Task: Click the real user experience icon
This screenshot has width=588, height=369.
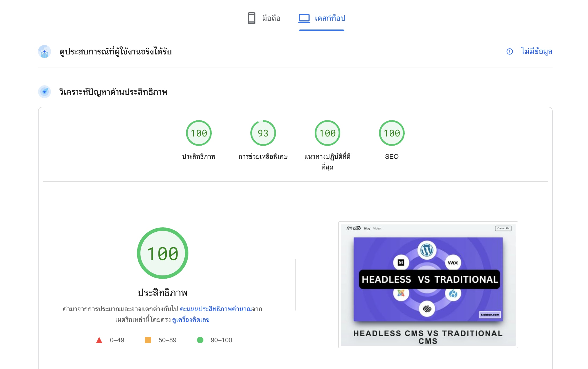Action: (44, 51)
